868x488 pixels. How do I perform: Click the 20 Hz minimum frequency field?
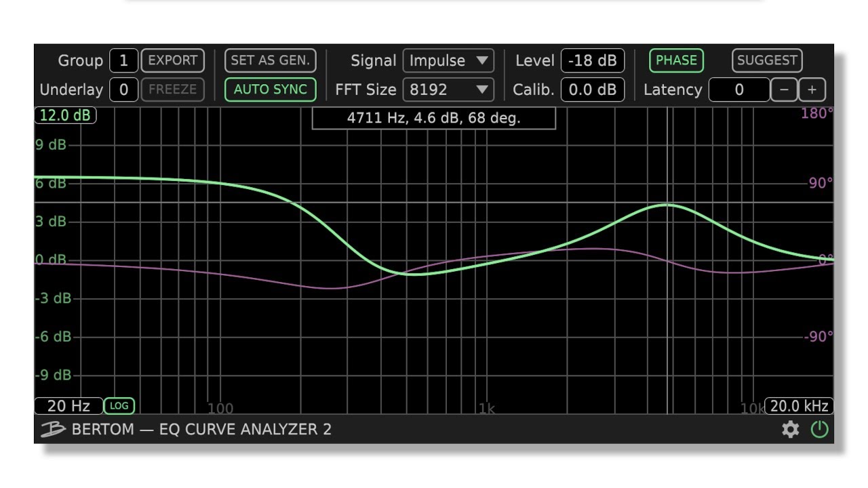[x=68, y=406]
